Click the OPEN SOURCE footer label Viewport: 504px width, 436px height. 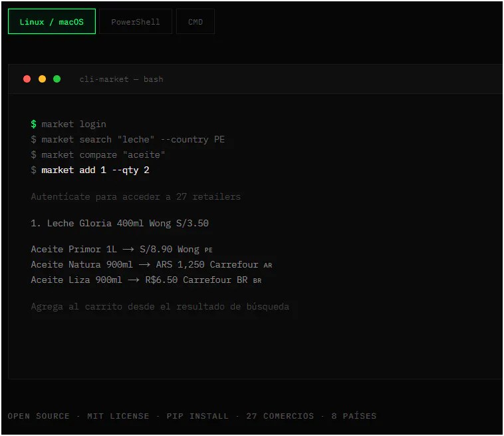tap(39, 416)
